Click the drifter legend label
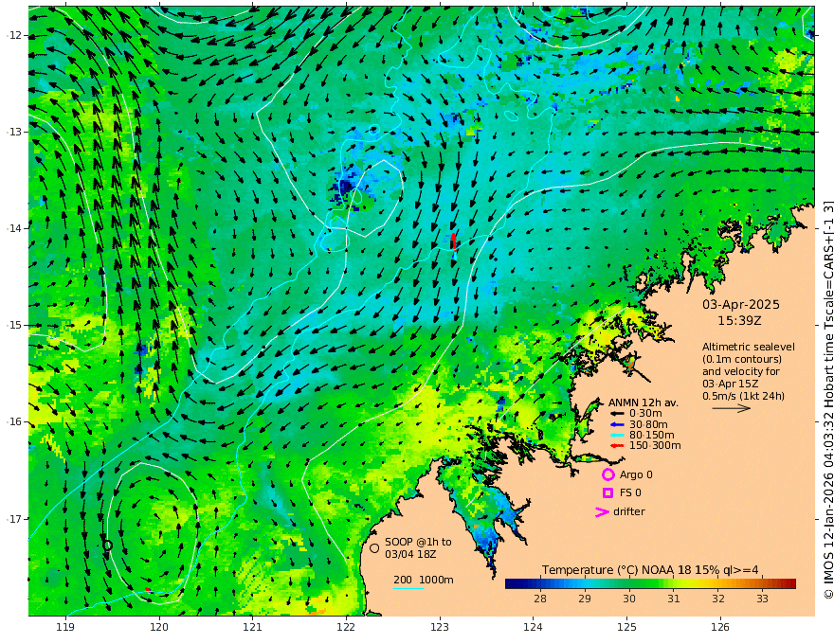This screenshot has height=644, width=834. coord(629,511)
